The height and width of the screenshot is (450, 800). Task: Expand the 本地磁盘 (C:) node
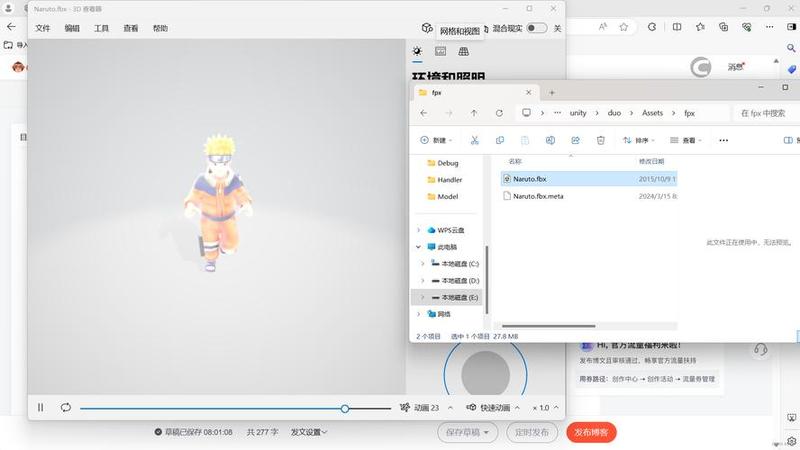422,264
